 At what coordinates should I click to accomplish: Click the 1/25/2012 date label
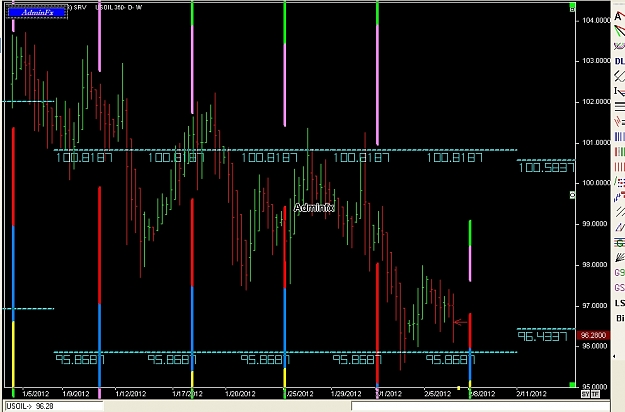click(299, 394)
